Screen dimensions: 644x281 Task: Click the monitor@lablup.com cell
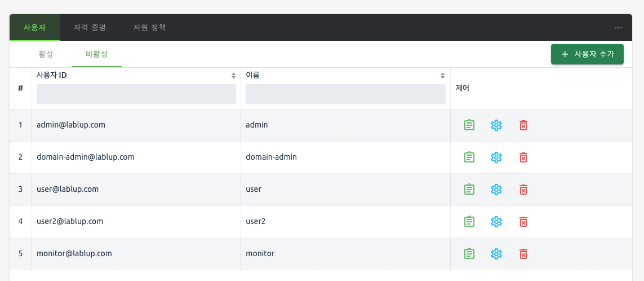(x=136, y=253)
